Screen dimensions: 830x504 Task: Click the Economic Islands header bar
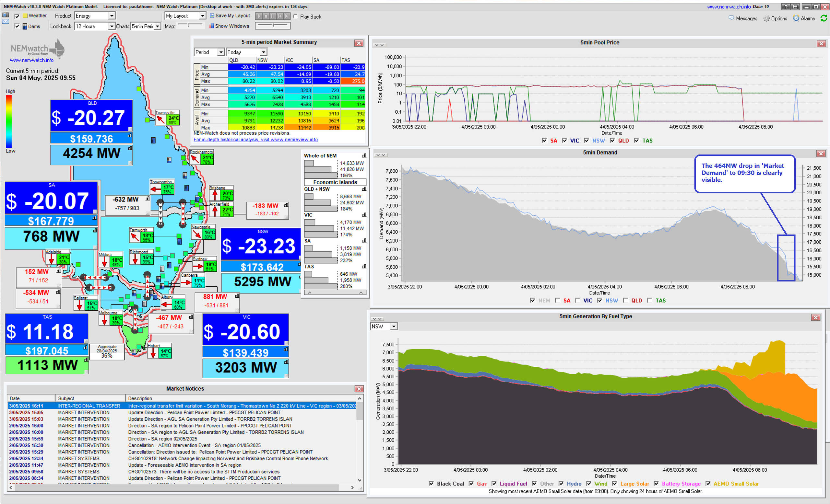pyautogui.click(x=335, y=182)
